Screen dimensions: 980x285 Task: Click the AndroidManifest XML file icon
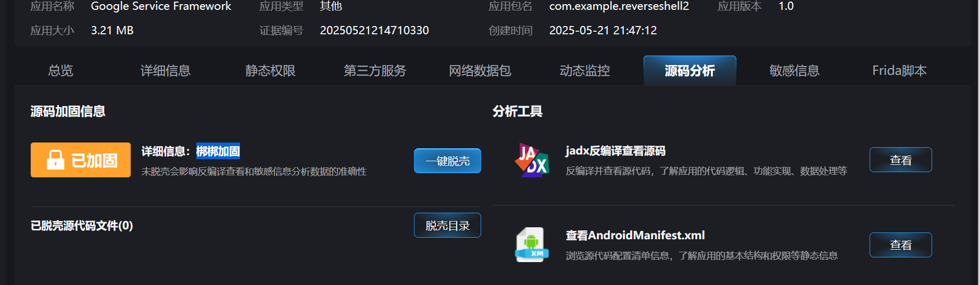[532, 244]
